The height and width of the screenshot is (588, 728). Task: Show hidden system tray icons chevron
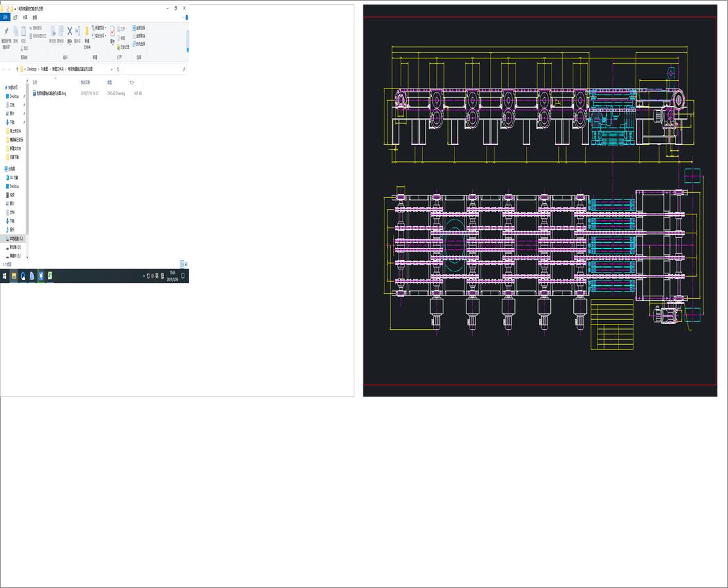point(144,276)
